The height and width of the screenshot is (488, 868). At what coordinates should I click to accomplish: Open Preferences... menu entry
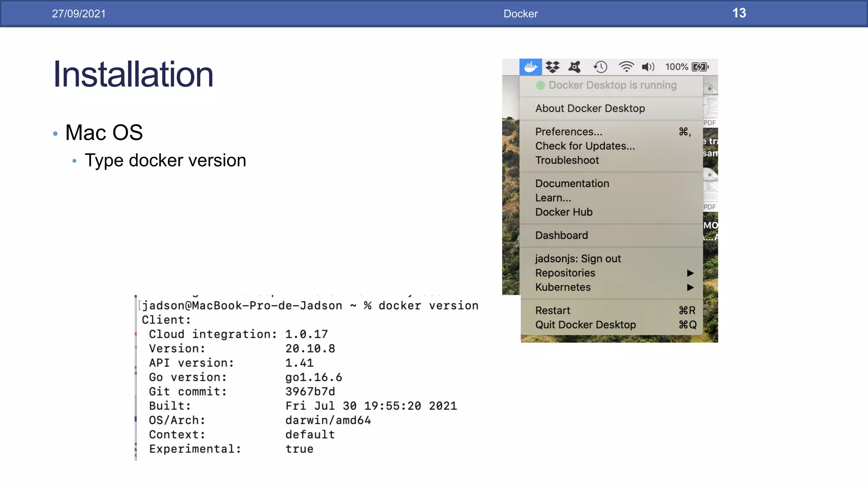point(568,132)
